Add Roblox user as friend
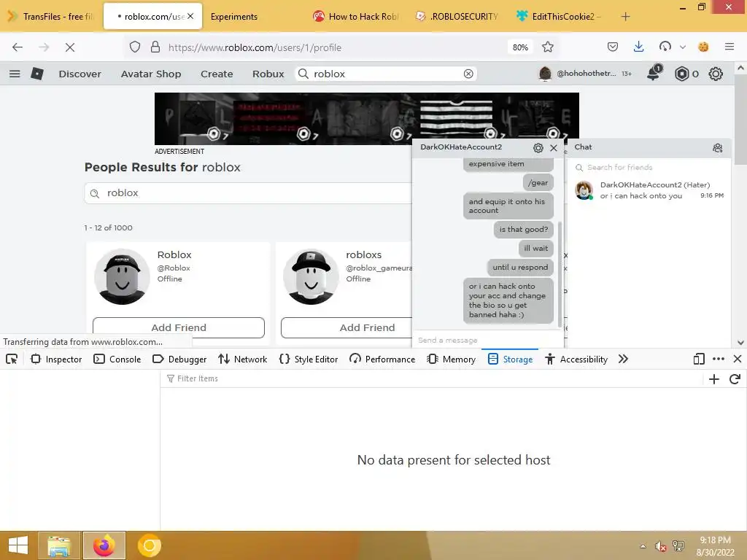Viewport: 747px width, 560px height. pos(179,327)
